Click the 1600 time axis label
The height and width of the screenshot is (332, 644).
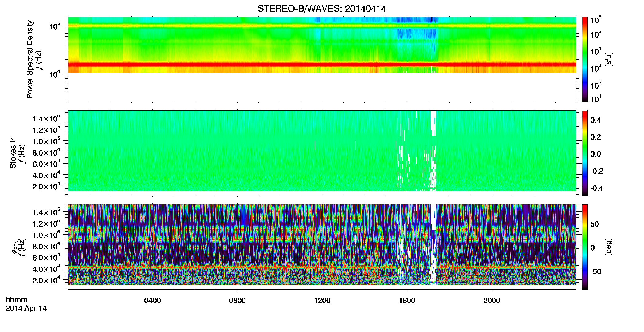point(407,301)
